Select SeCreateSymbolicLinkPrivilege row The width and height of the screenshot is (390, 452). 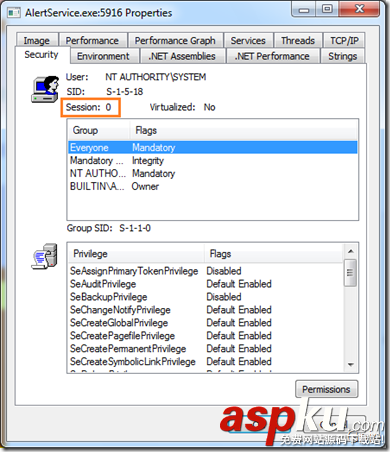205,362
